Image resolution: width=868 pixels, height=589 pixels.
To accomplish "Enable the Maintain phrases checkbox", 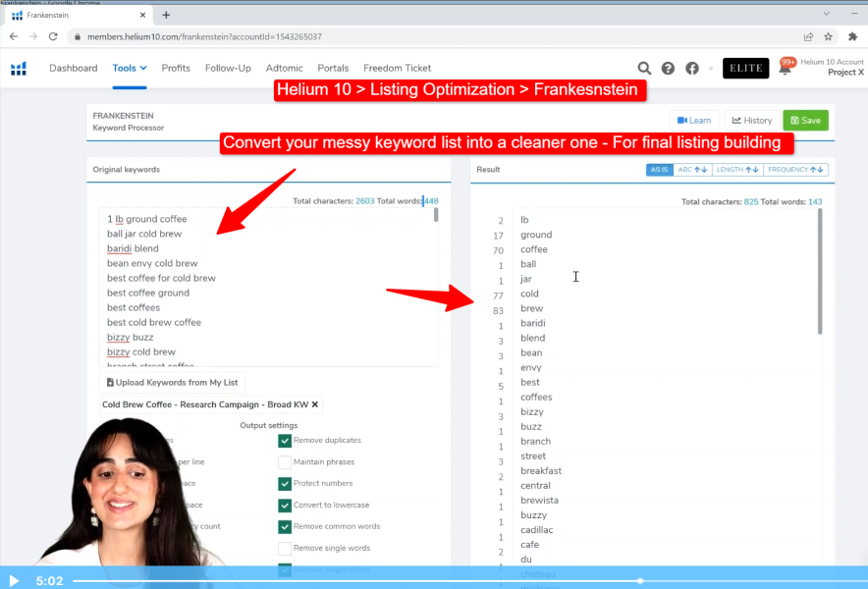I will (285, 462).
